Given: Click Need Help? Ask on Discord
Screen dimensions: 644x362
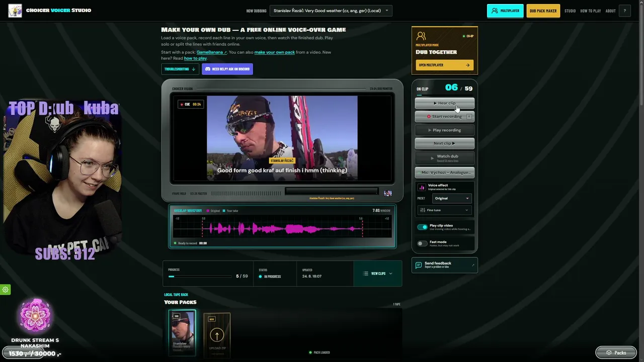Looking at the screenshot, I should click(x=227, y=69).
